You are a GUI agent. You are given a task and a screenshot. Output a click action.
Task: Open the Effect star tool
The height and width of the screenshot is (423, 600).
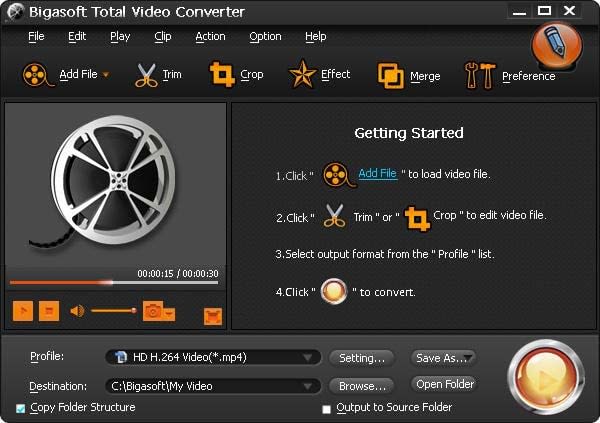coord(302,74)
